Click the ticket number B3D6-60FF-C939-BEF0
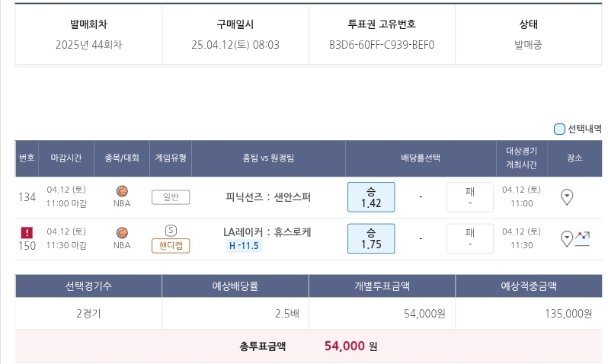Viewport: 608px width, 364px height. point(382,44)
